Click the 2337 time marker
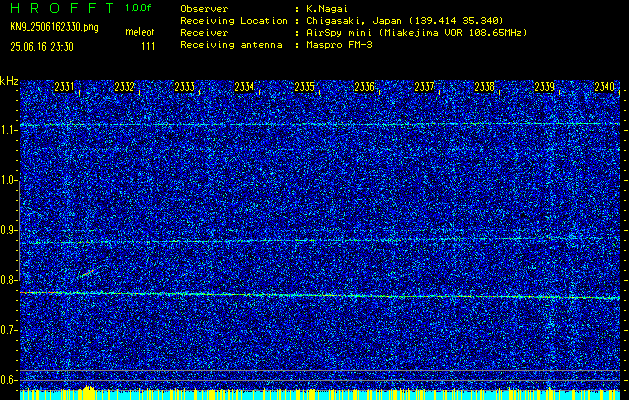 coord(424,87)
